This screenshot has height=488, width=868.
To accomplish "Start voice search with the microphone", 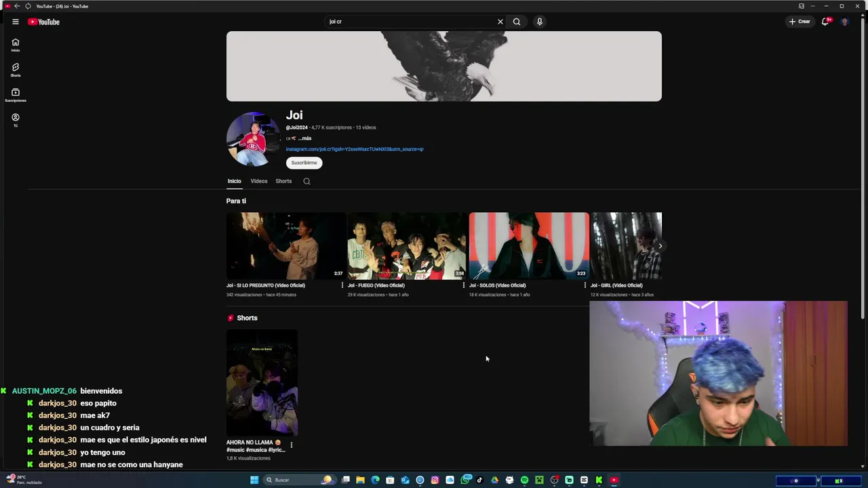I will coord(540,22).
